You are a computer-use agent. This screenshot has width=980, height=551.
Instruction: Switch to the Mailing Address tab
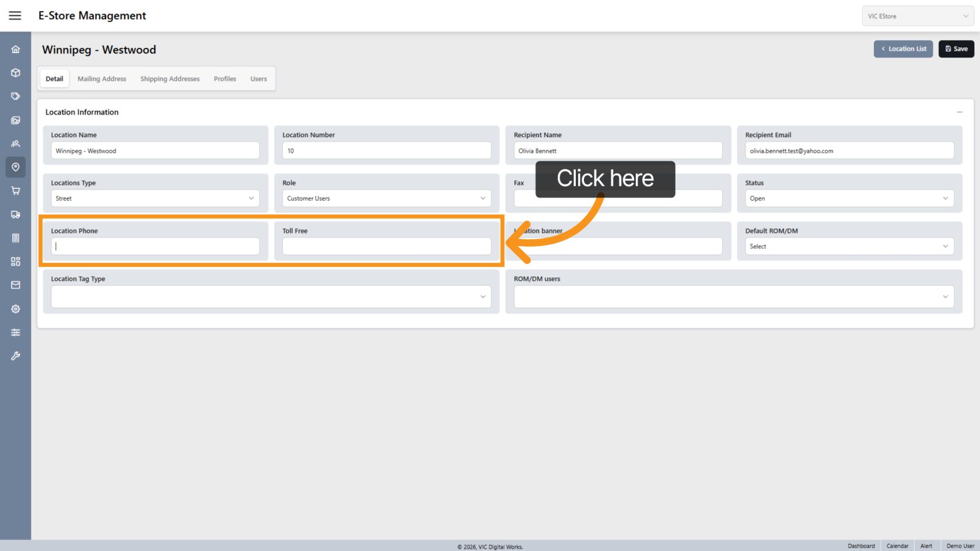(x=101, y=79)
